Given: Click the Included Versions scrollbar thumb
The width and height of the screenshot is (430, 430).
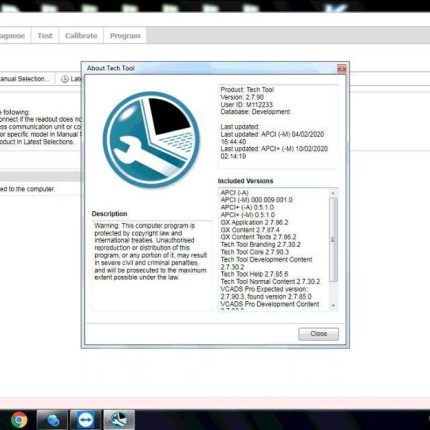Looking at the screenshot, I should coord(333,240).
